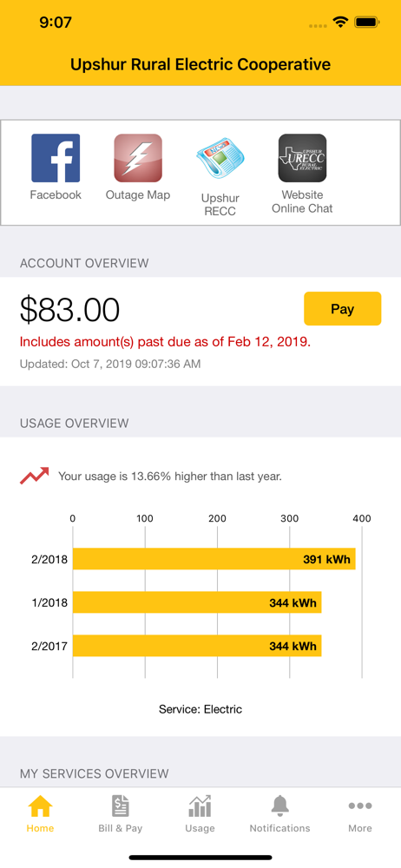Select the 1/2018 344 kWh bar
The width and height of the screenshot is (401, 868).
(197, 602)
